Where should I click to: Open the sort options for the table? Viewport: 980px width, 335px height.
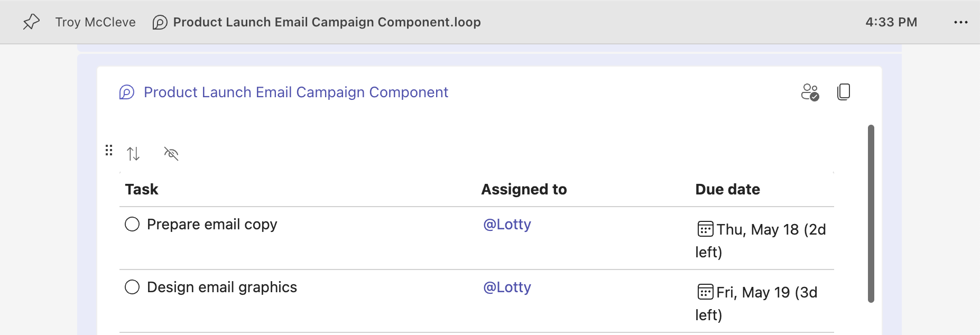[134, 154]
